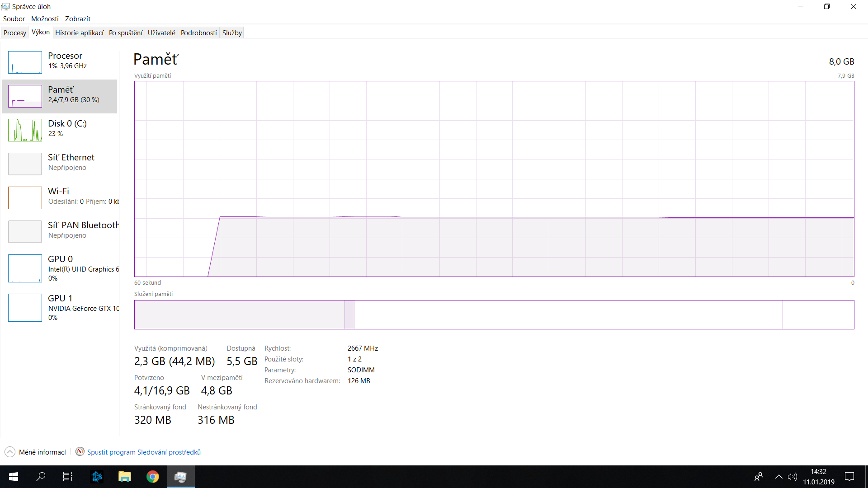
Task: Switch to the Podrobnosti tab
Action: click(198, 33)
